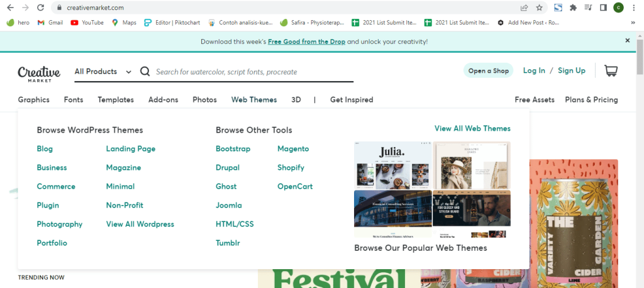
Task: Click the Log In link
Action: [x=534, y=70]
